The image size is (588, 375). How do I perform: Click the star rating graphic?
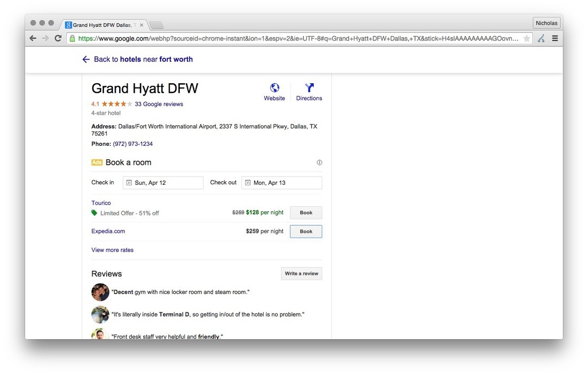click(x=117, y=104)
